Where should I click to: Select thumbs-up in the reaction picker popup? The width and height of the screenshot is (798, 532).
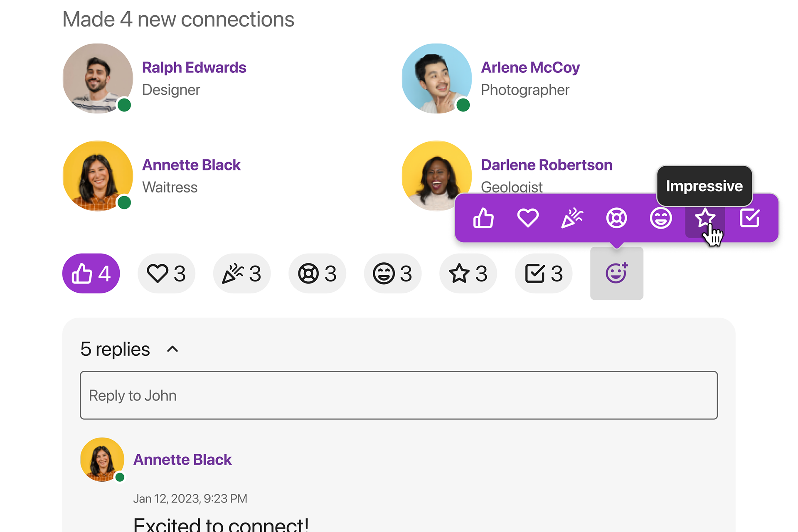483,218
